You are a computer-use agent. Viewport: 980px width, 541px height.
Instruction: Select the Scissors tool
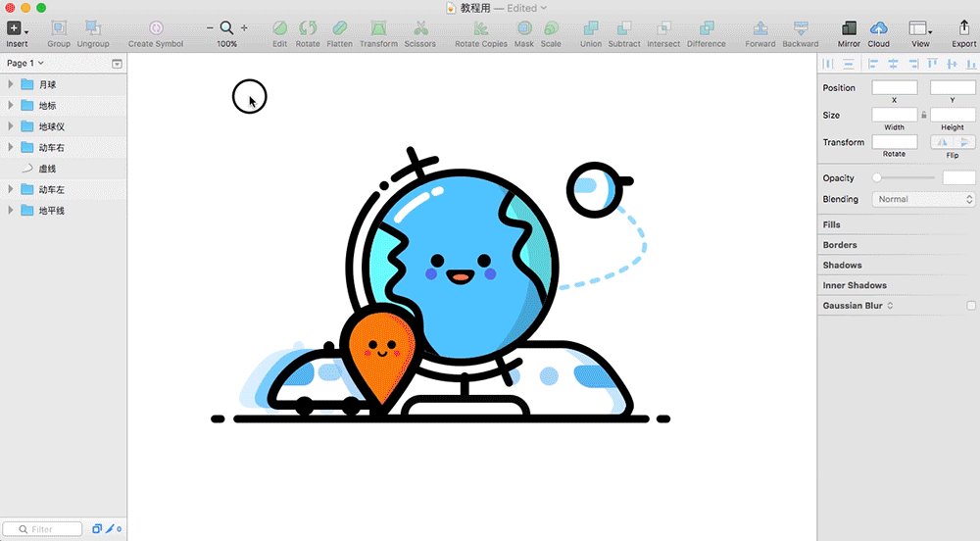[x=420, y=28]
